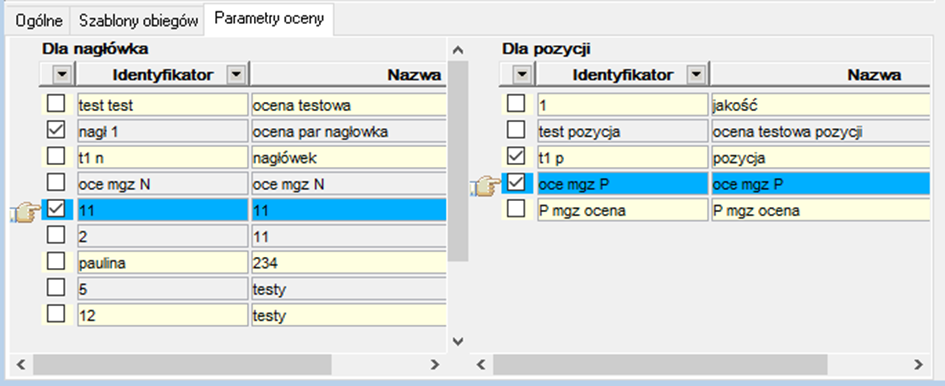Tick the checkbox beside identifier '2'
The width and height of the screenshot is (945, 386).
(56, 236)
